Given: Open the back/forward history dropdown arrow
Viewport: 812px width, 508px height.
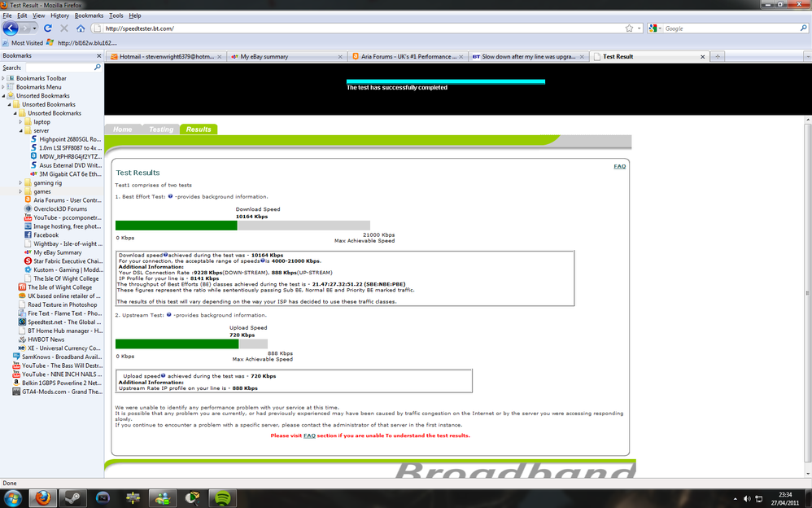Looking at the screenshot, I should pyautogui.click(x=34, y=28).
